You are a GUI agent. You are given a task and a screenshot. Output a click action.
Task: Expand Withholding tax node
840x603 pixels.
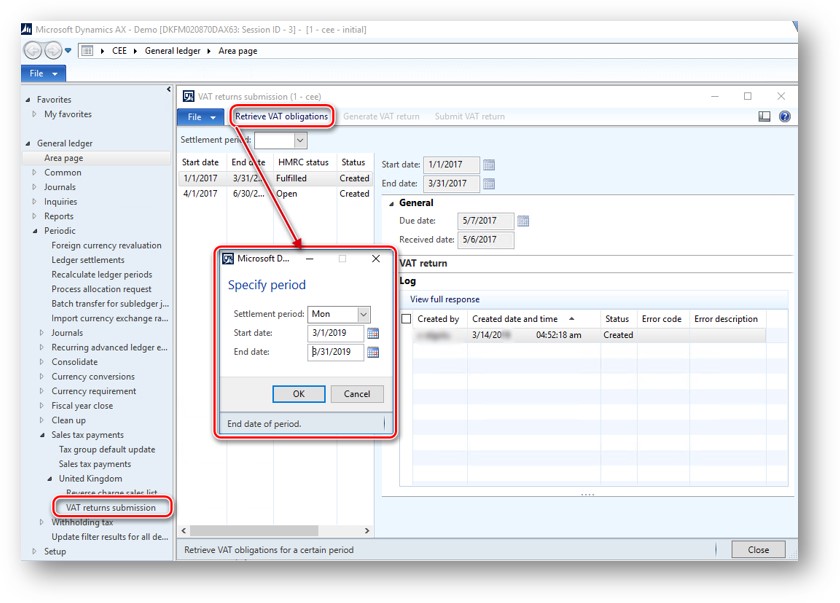42,522
